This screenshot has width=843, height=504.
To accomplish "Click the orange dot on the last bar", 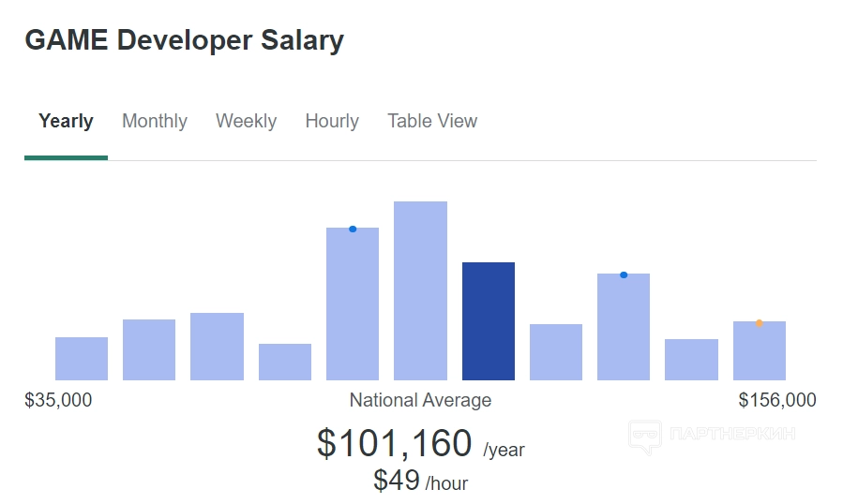I will coord(759,323).
